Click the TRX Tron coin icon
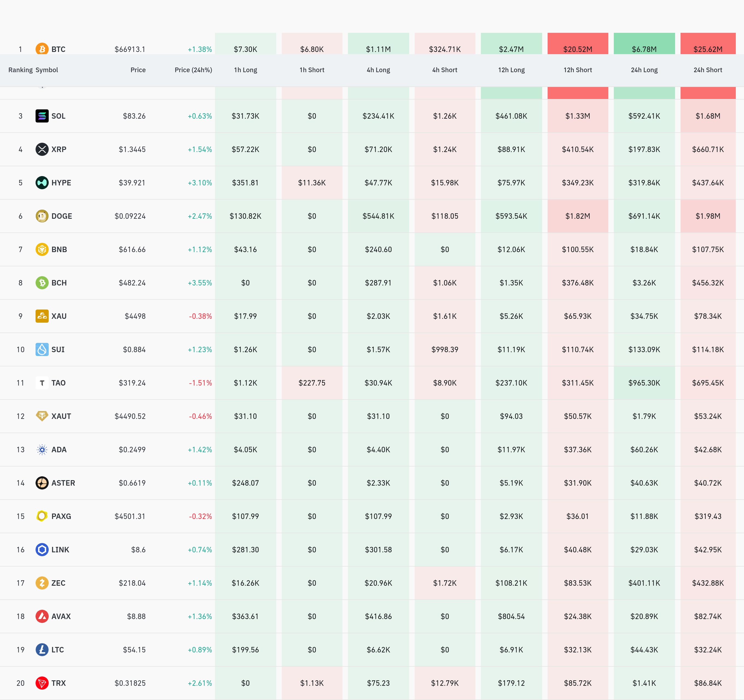This screenshot has width=744, height=700. (x=42, y=683)
